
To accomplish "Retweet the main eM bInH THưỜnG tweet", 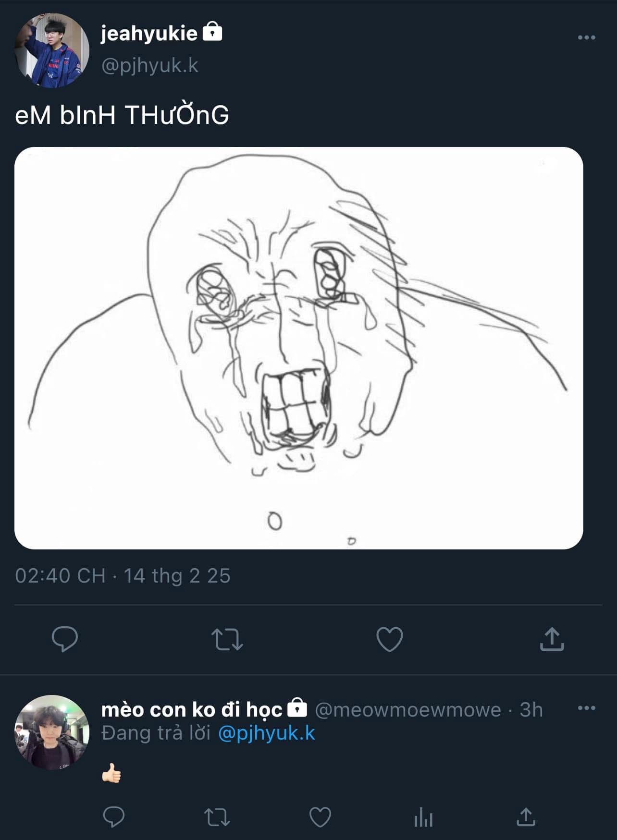I will point(227,639).
